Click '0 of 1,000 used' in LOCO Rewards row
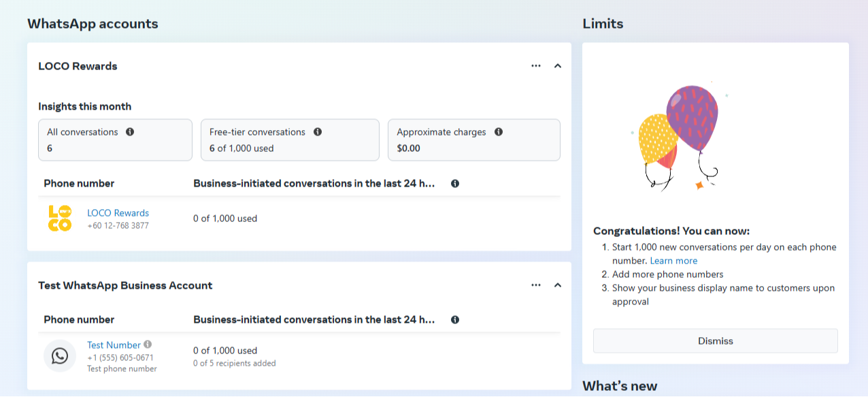 pos(225,219)
